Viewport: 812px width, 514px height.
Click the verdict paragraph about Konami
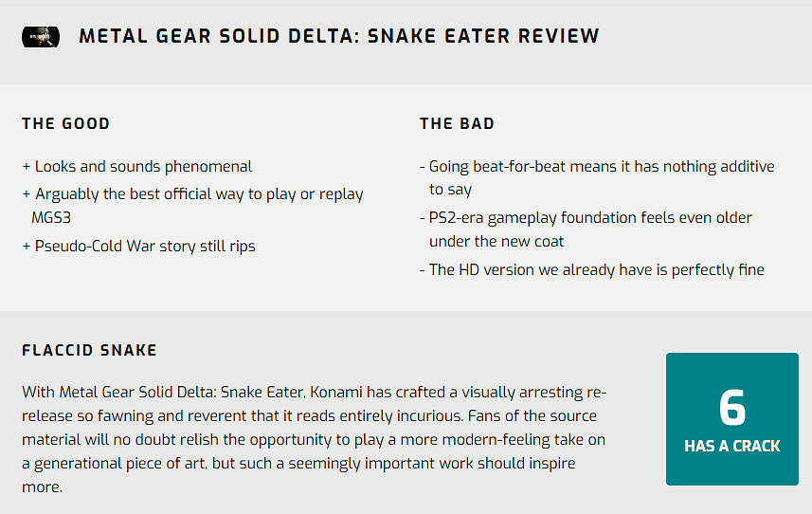(313, 440)
